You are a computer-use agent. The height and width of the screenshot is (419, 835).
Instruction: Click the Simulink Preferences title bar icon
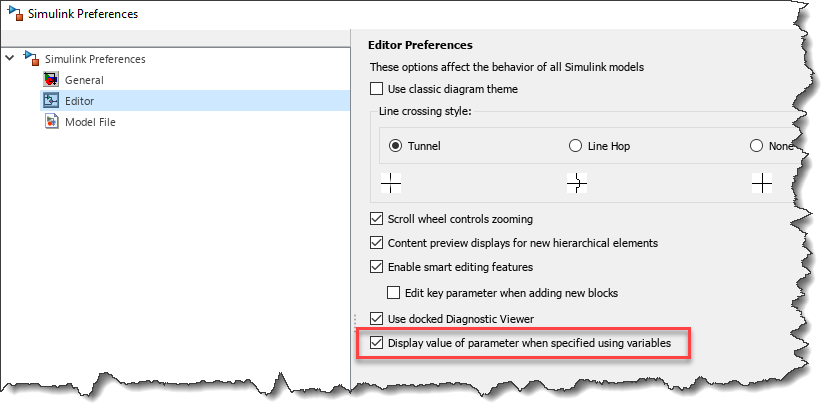pyautogui.click(x=12, y=15)
